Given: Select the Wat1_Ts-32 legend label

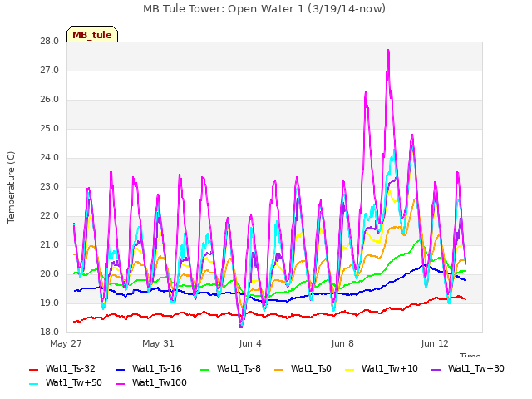Looking at the screenshot, I should (x=71, y=369).
